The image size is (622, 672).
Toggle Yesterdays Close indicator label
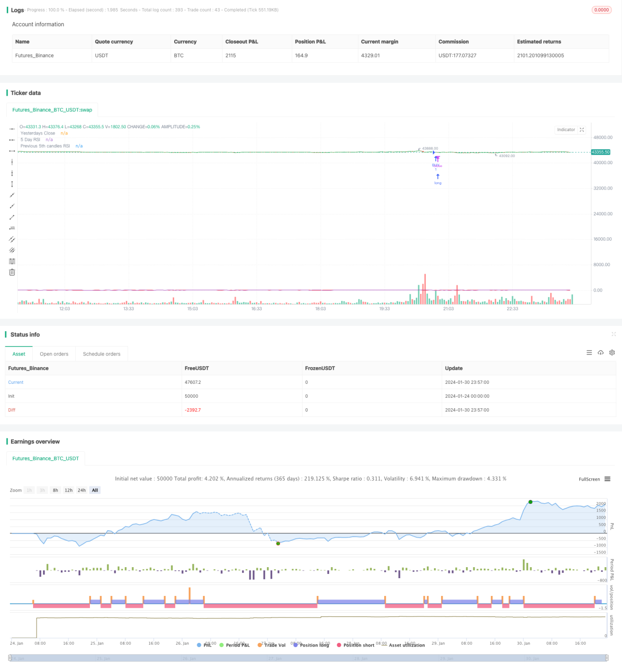[x=38, y=133]
